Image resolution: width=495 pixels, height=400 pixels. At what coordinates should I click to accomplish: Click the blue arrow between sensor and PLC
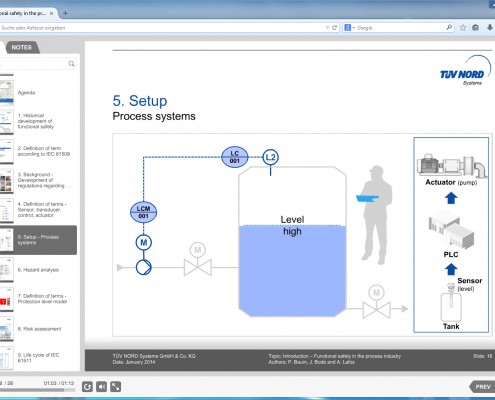click(x=451, y=269)
